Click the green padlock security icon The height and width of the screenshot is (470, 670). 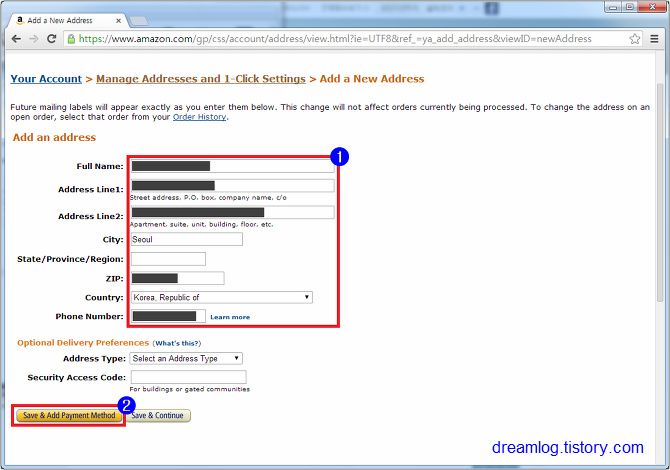click(71, 39)
